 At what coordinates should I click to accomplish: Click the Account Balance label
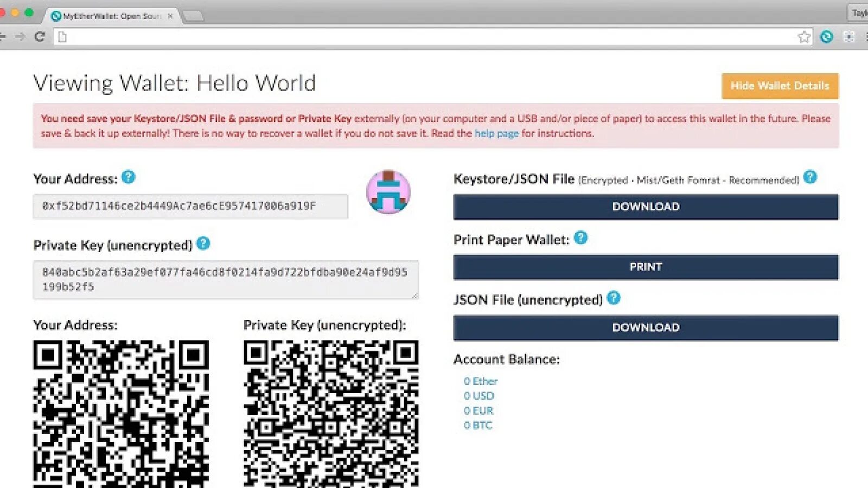[506, 359]
